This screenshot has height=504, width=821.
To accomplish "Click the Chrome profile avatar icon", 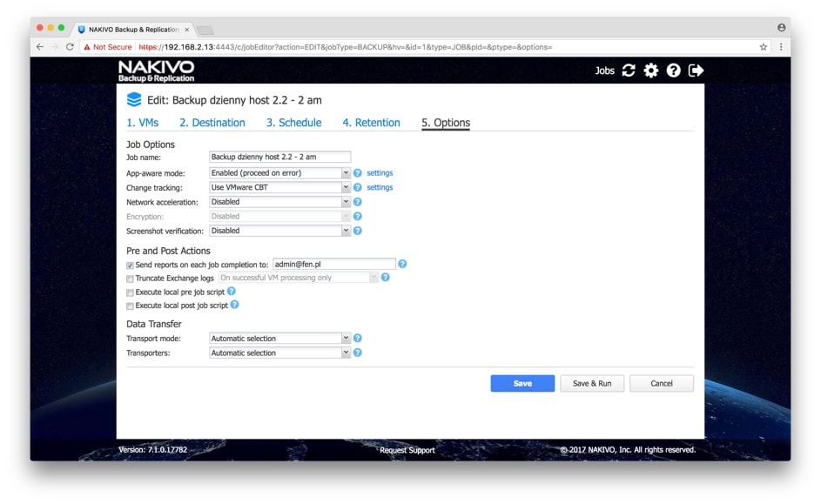I will pyautogui.click(x=781, y=27).
